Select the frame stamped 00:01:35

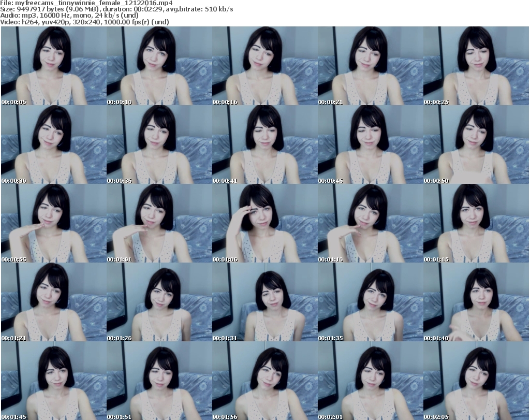coord(371,301)
